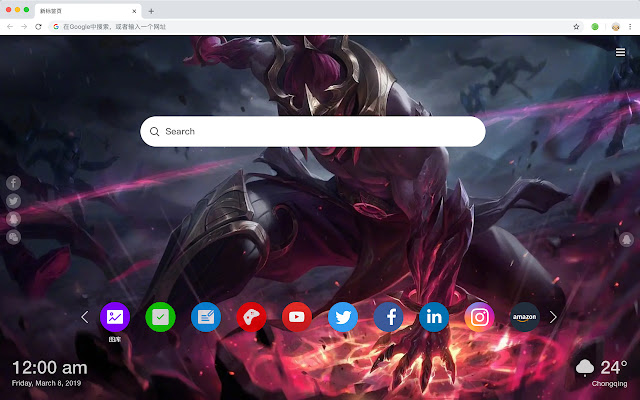Focus the Chrome address bar
Image resolution: width=640 pixels, height=400 pixels.
pos(314,27)
